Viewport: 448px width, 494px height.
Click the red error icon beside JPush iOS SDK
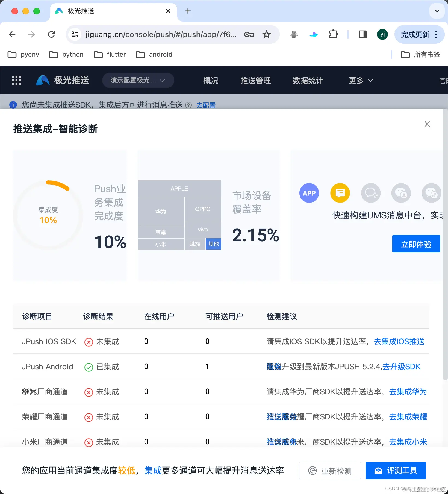pyautogui.click(x=89, y=342)
